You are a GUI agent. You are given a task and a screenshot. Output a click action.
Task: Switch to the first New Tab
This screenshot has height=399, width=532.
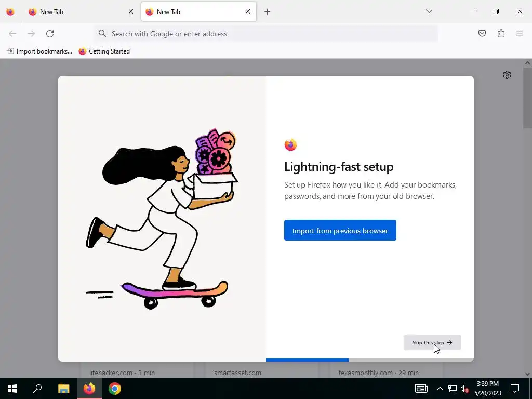pos(81,11)
